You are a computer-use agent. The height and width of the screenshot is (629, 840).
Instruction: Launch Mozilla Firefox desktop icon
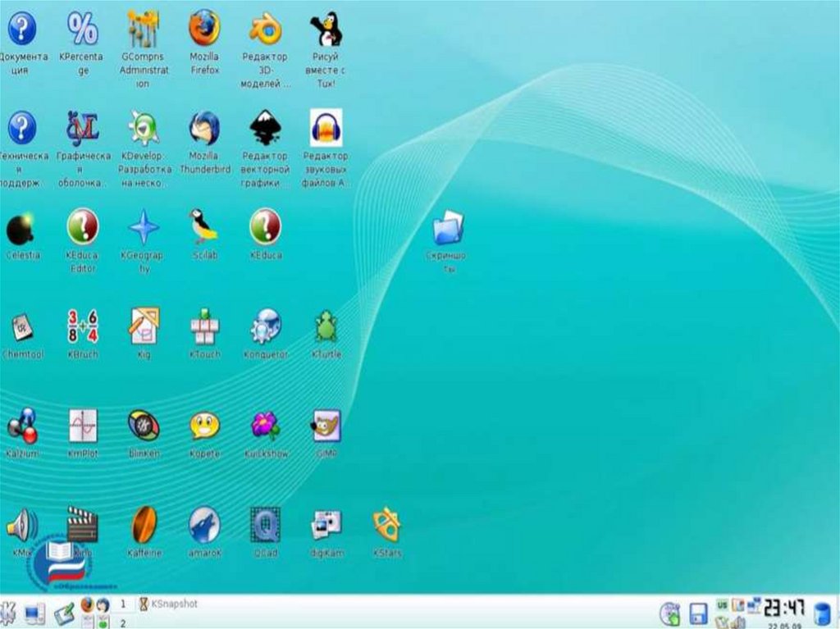(204, 29)
